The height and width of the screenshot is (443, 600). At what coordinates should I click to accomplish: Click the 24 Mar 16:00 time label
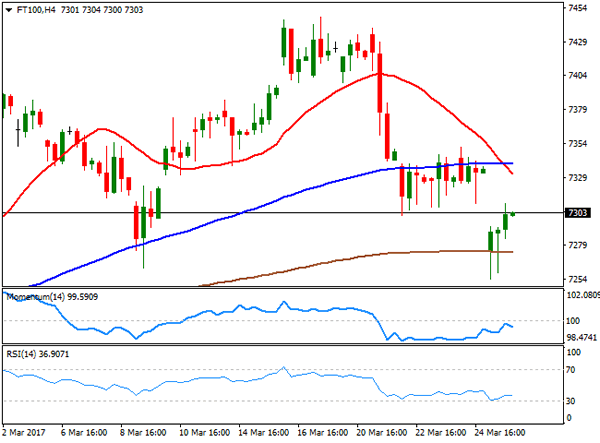click(499, 433)
